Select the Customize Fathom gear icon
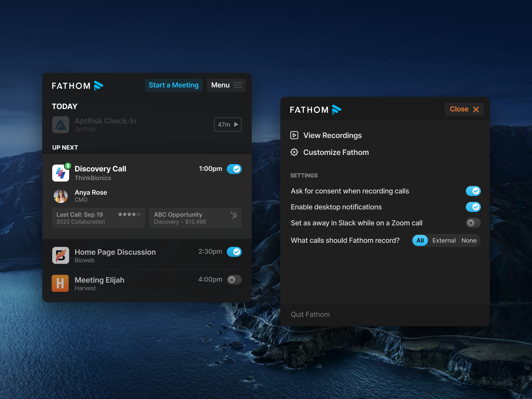Image resolution: width=532 pixels, height=399 pixels. tap(294, 152)
